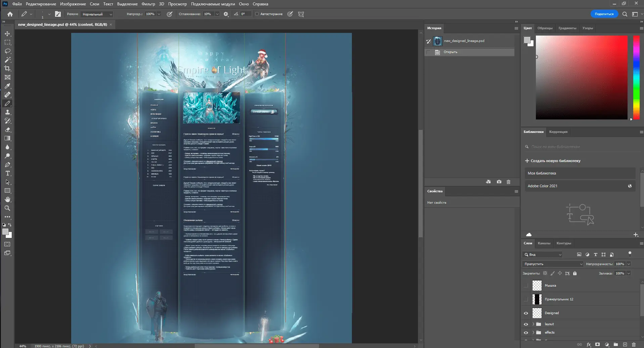
Task: Show the Мышка layer
Action: click(x=526, y=286)
